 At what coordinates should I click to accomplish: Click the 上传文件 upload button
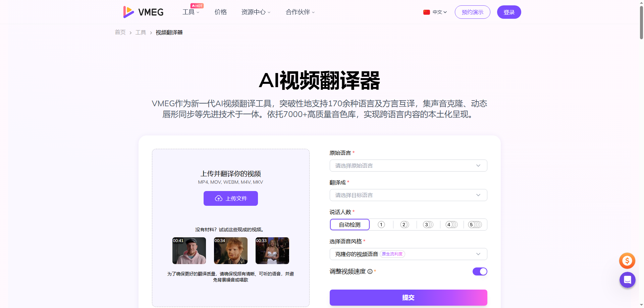230,198
